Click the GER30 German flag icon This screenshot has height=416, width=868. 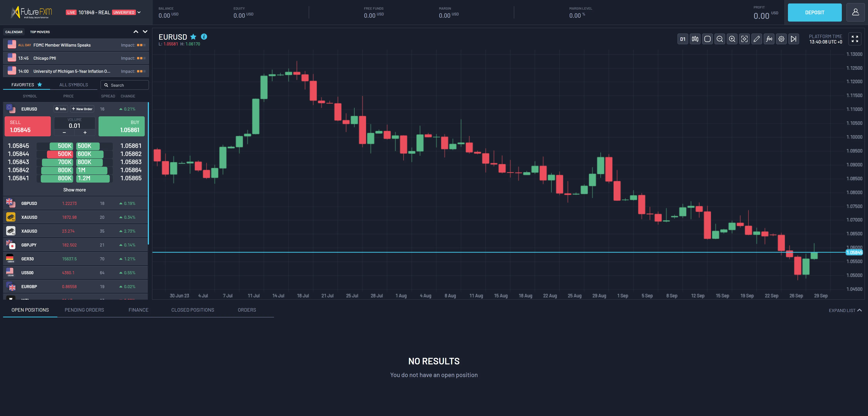coord(11,259)
